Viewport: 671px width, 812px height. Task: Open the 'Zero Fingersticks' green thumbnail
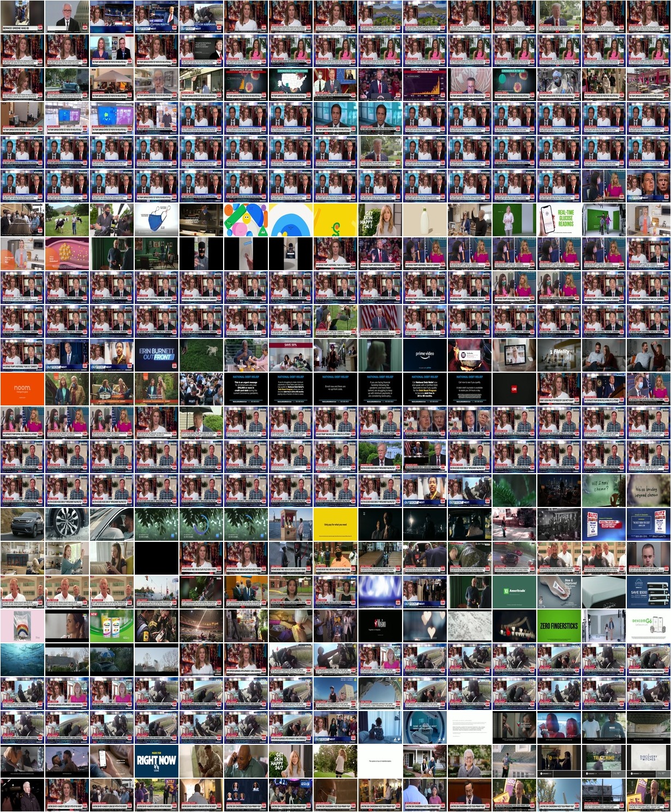point(559,626)
